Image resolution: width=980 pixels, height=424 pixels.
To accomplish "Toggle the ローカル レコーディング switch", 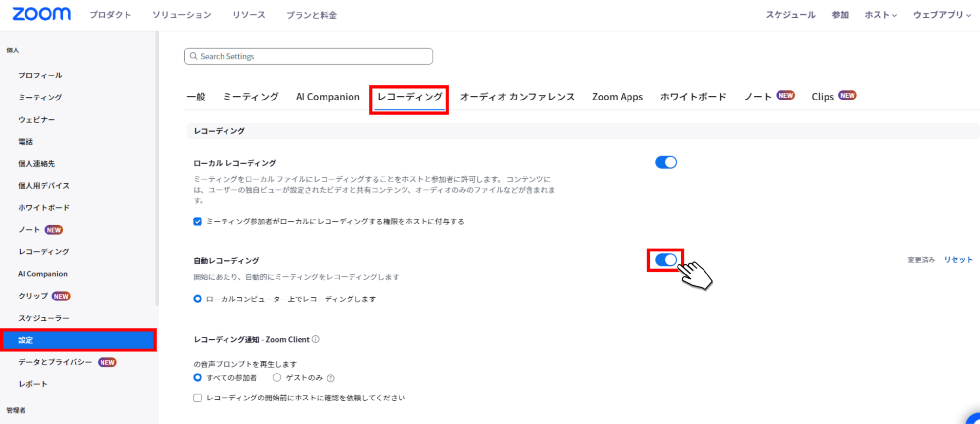I will [x=666, y=162].
